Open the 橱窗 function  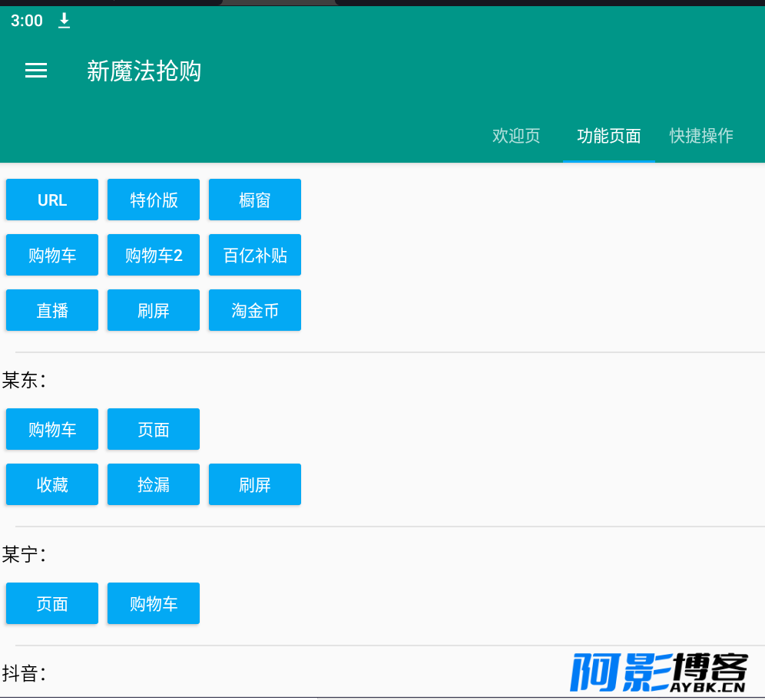(255, 200)
